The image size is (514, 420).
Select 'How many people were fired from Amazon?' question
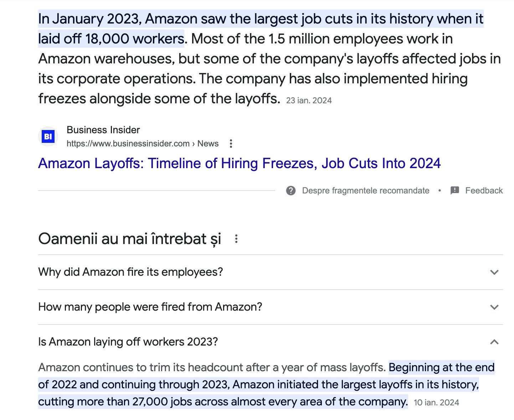coord(150,307)
